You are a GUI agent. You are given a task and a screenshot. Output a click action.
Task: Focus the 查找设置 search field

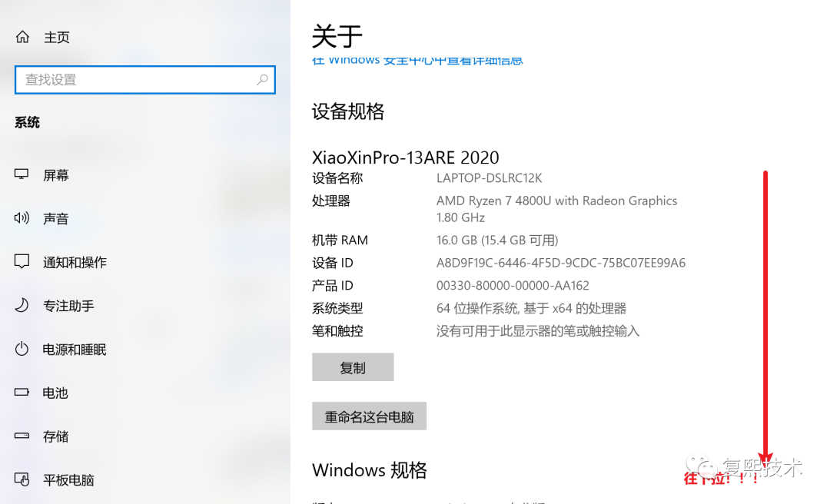[x=145, y=80]
